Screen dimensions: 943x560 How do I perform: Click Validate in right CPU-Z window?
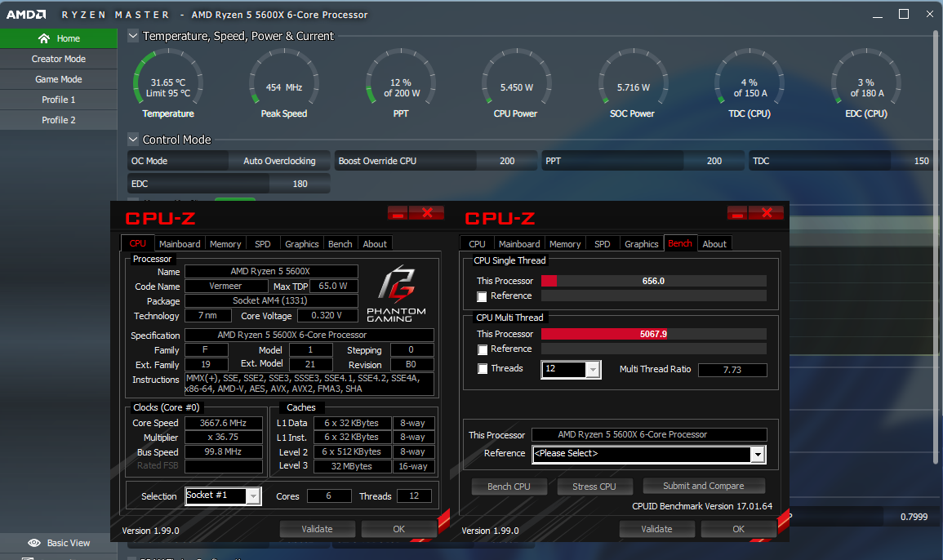[x=656, y=529]
